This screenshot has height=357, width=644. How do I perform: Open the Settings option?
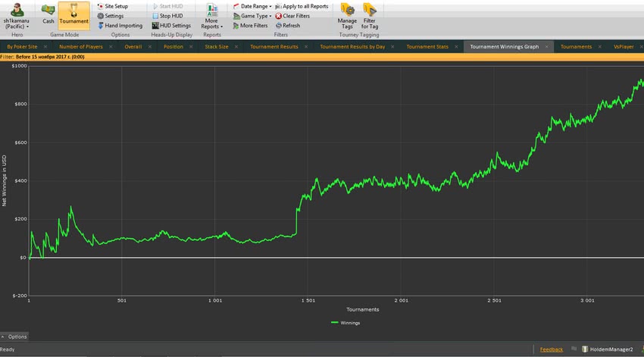(111, 16)
